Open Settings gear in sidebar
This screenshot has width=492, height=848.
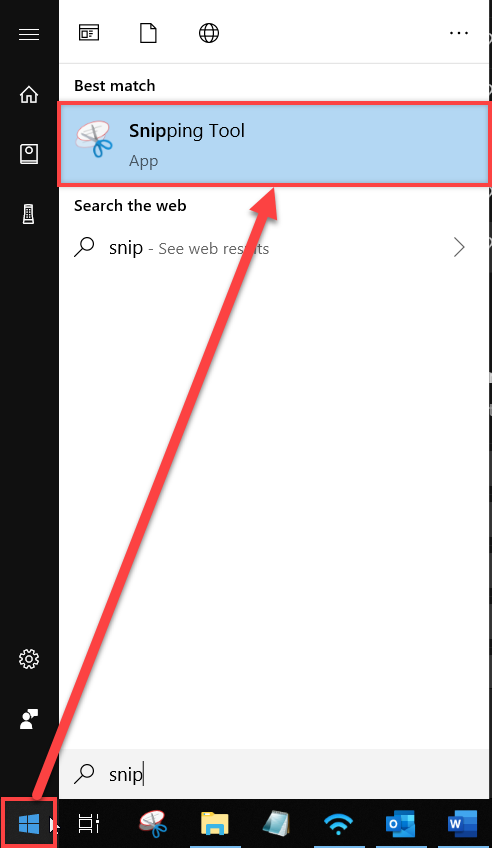click(x=29, y=659)
